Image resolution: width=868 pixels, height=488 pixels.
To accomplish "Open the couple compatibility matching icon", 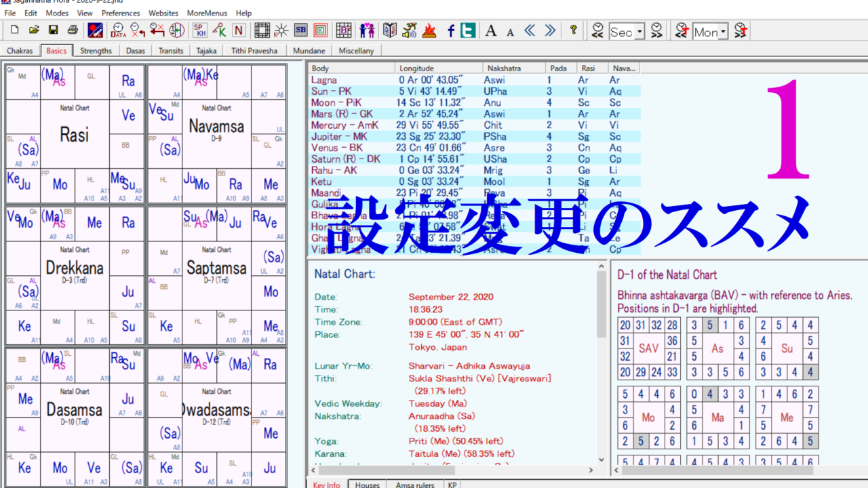I will pos(367,30).
